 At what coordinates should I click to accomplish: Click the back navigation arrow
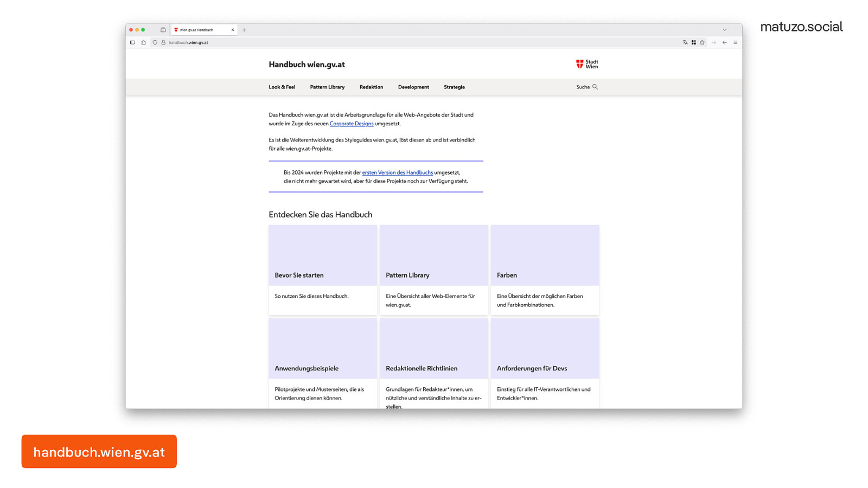click(x=724, y=42)
